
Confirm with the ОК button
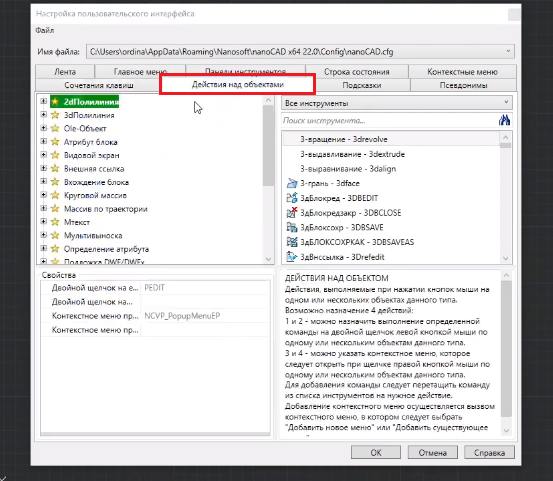coord(376,452)
